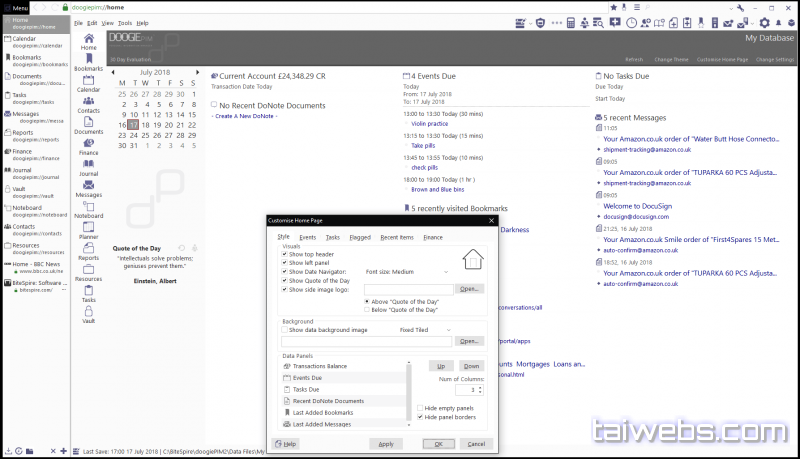Image resolution: width=800 pixels, height=459 pixels.
Task: Click the next month arrow in calendar
Action: click(199, 72)
